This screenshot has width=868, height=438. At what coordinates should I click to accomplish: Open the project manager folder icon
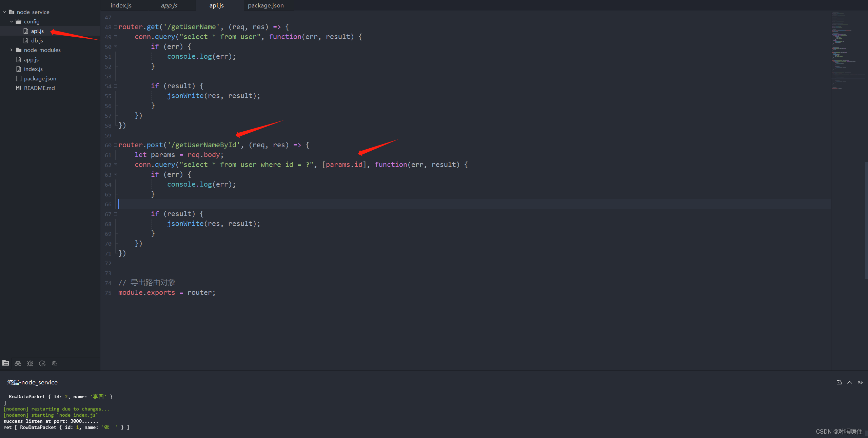pyautogui.click(x=6, y=363)
